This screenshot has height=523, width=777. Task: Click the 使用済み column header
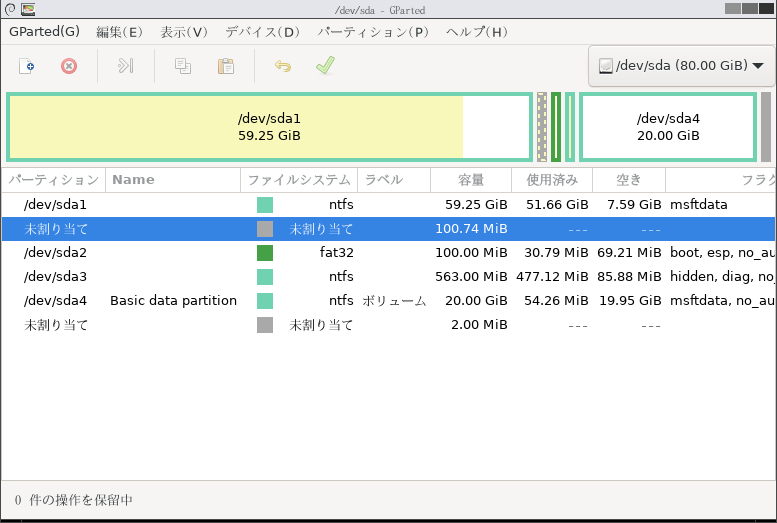coord(552,180)
